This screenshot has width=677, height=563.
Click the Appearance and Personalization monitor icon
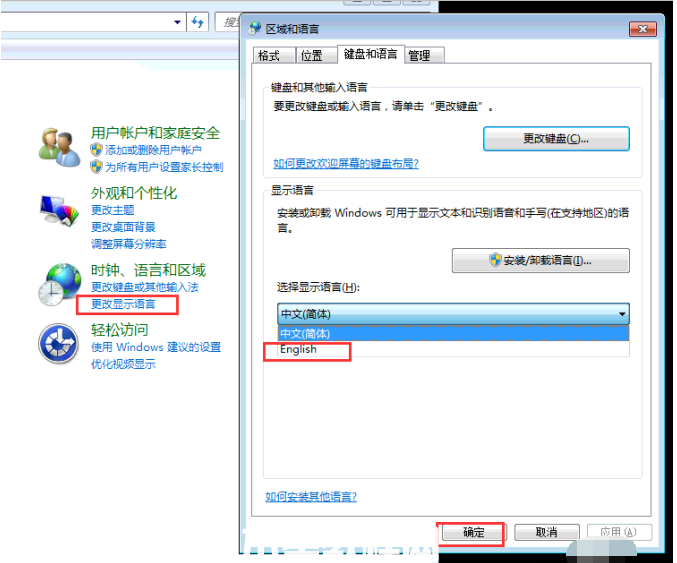(x=59, y=211)
